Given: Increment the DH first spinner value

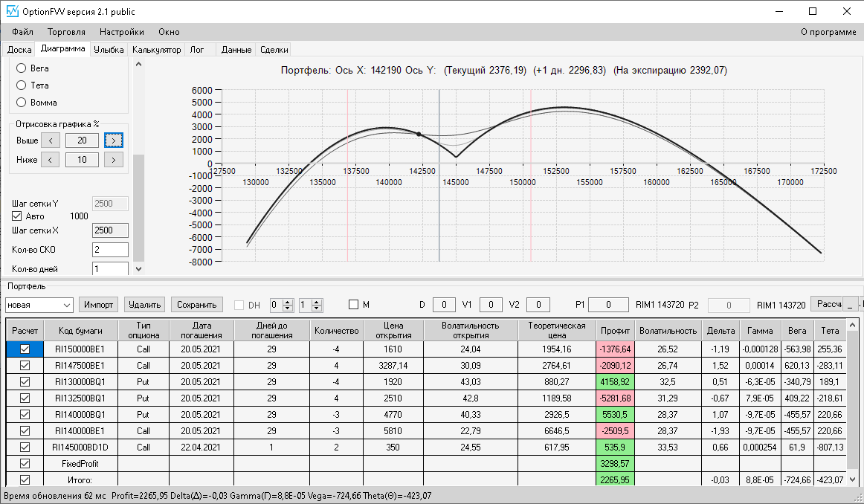Looking at the screenshot, I should coord(287,302).
